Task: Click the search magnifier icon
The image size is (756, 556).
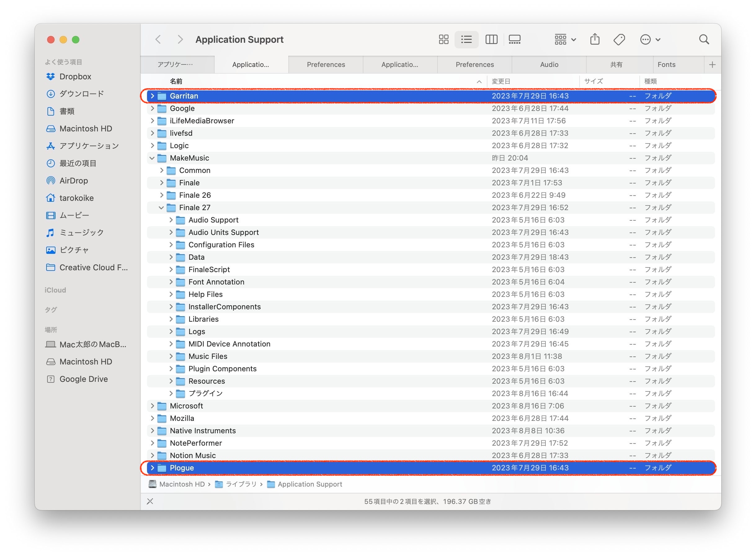Action: [704, 39]
